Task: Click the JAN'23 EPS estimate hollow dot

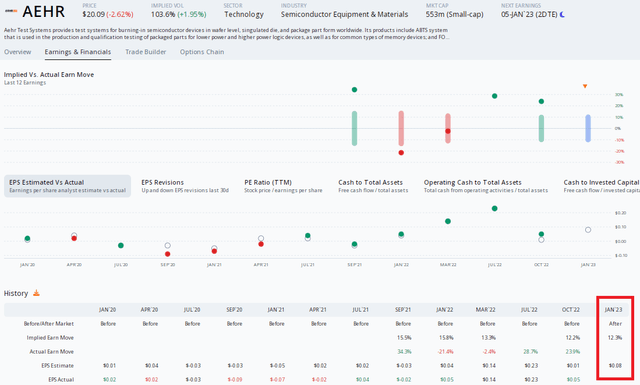Action: pyautogui.click(x=588, y=230)
